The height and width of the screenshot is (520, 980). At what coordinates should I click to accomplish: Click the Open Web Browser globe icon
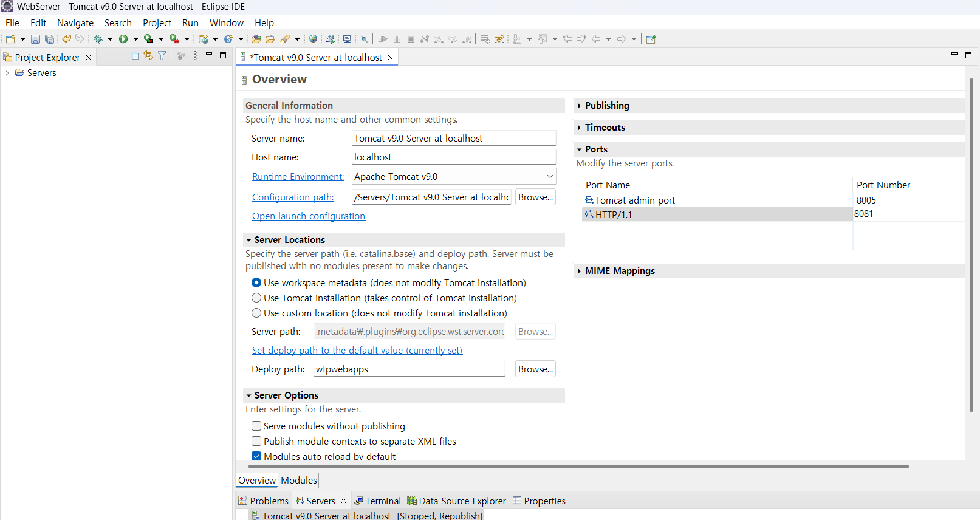tap(313, 39)
